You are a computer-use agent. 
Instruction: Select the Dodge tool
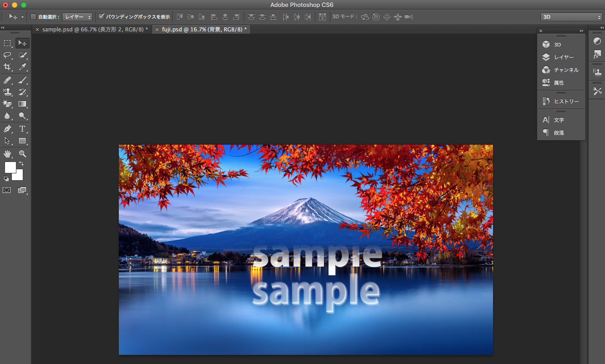point(22,116)
